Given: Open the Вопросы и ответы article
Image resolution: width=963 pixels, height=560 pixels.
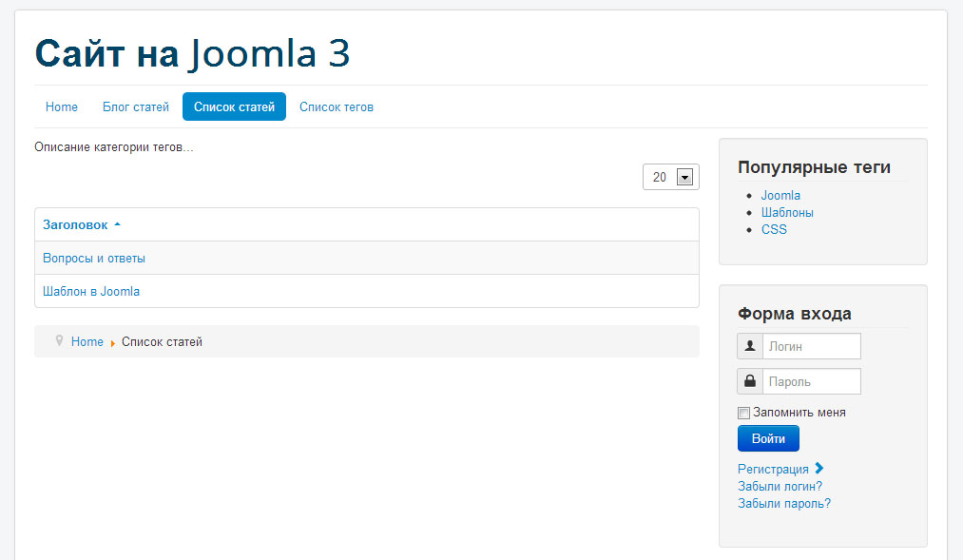Looking at the screenshot, I should pyautogui.click(x=94, y=258).
